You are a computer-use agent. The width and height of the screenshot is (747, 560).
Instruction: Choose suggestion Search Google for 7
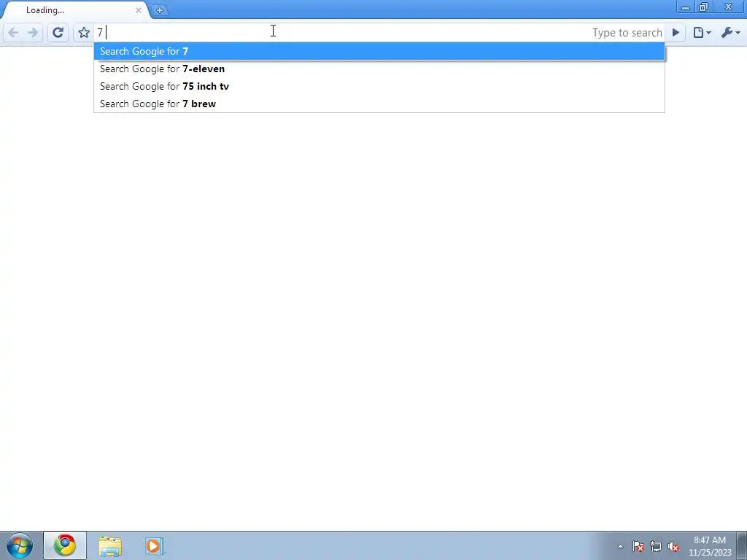pos(379,52)
